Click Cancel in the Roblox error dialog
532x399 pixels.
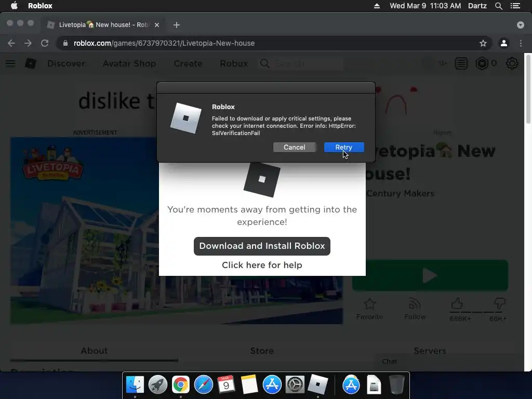[x=294, y=147]
